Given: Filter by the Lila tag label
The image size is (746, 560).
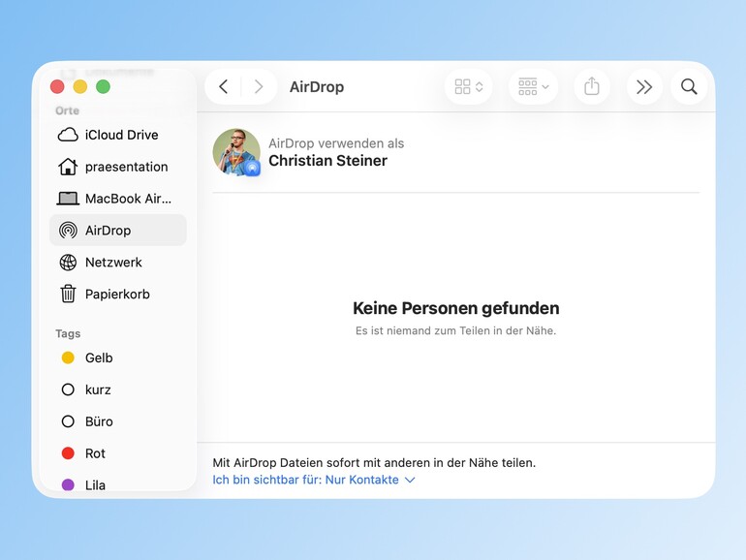Looking at the screenshot, I should click(x=95, y=485).
